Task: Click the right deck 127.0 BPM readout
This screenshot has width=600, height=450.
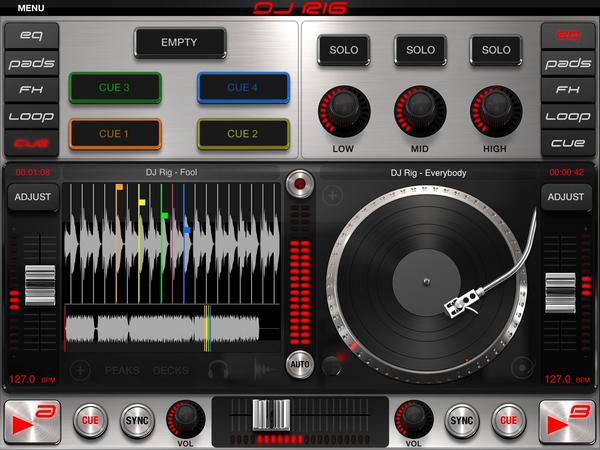Action: (567, 380)
